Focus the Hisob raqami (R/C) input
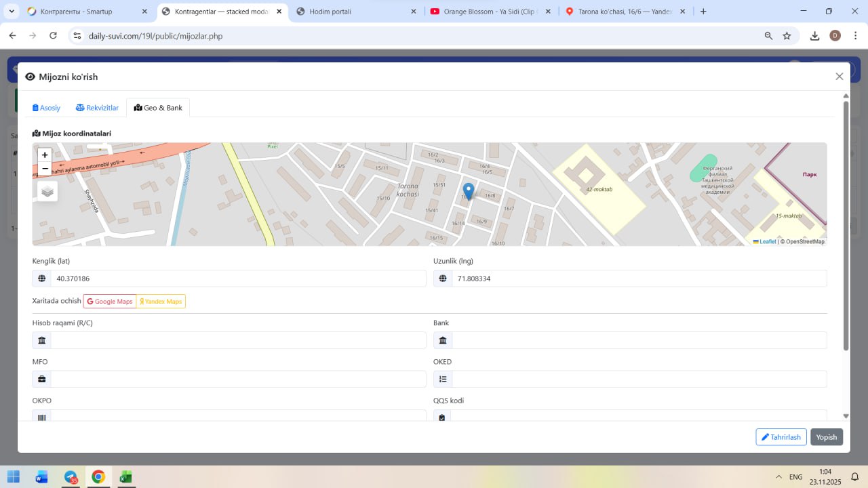868x488 pixels. 237,340
